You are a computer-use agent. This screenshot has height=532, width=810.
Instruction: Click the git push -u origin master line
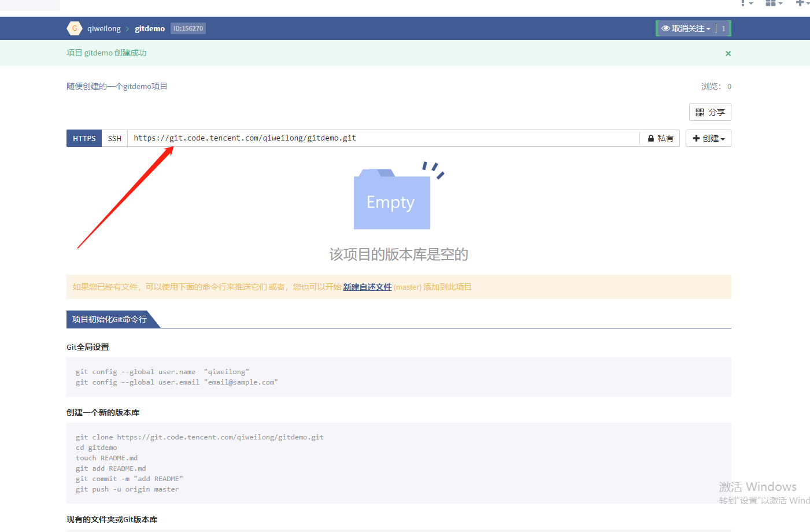coord(127,489)
